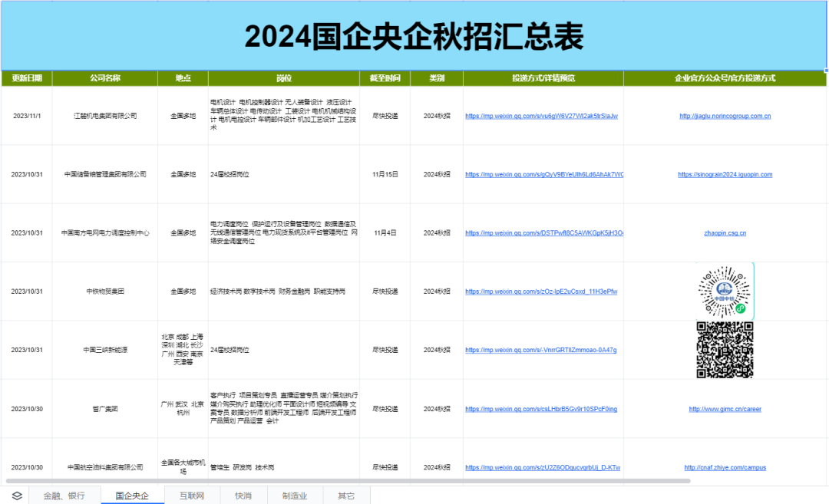Click the 企业官方公众号/官方投递方式 header
Screen dimensions: 829x504
coord(725,78)
